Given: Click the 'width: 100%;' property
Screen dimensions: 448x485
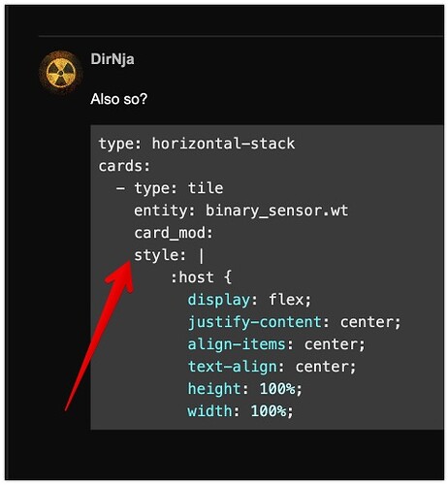Looking at the screenshot, I should (x=240, y=411).
